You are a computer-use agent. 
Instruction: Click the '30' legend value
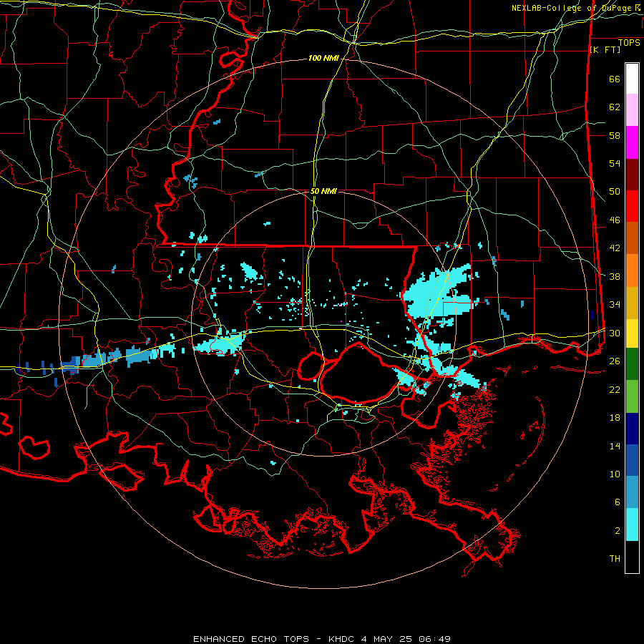pos(615,333)
